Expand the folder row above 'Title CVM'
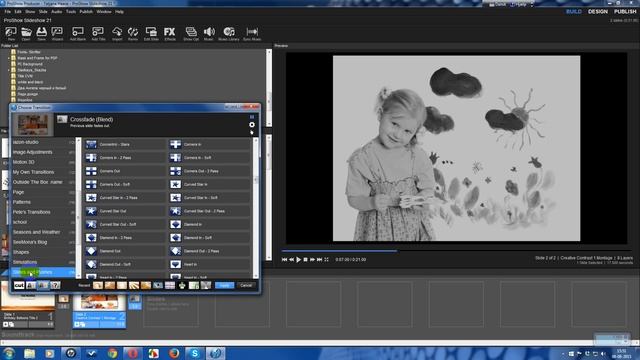This screenshot has height=360, width=640. coord(9,70)
